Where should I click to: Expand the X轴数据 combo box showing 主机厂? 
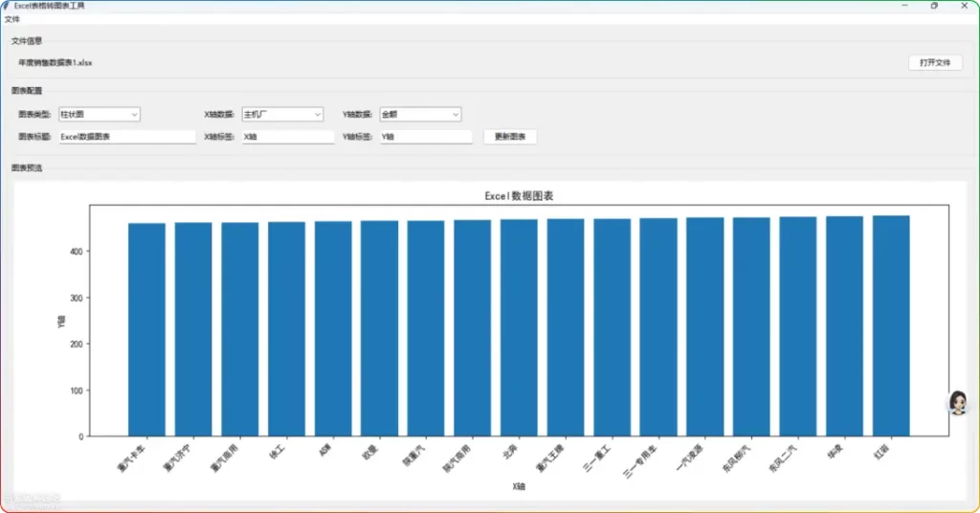point(282,114)
